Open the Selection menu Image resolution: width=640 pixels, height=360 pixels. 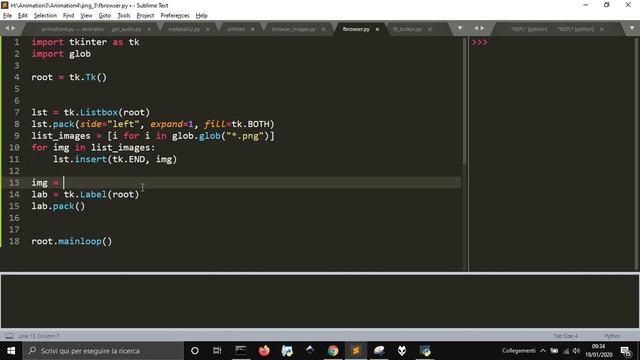pyautogui.click(x=45, y=16)
